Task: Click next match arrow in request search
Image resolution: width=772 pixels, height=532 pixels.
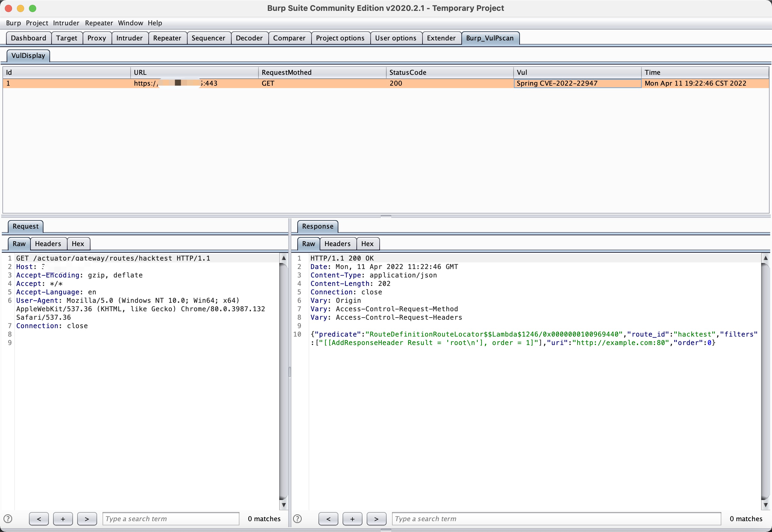Action: [87, 519]
